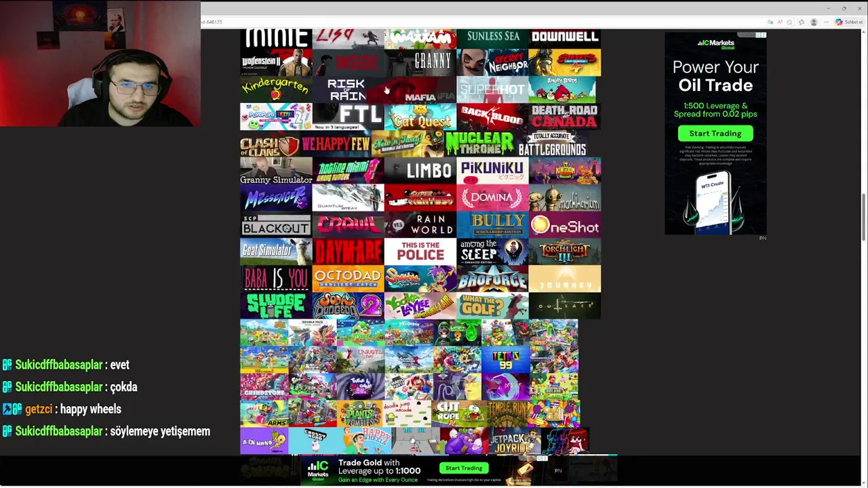Select the Journey game tile
The height and width of the screenshot is (488, 868).
click(564, 279)
